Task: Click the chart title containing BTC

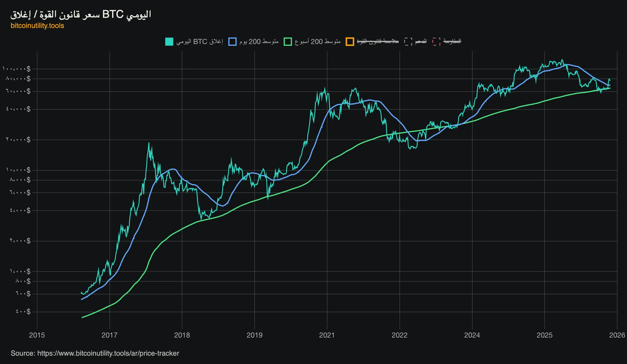Action: [81, 14]
